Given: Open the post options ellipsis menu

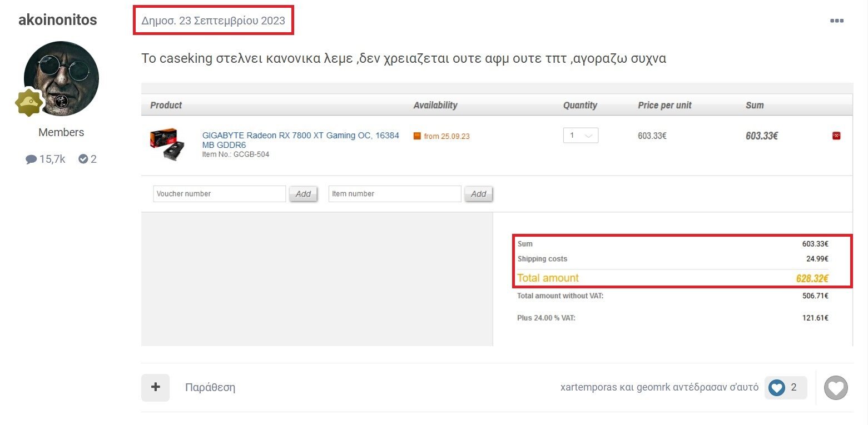Looking at the screenshot, I should 837,21.
